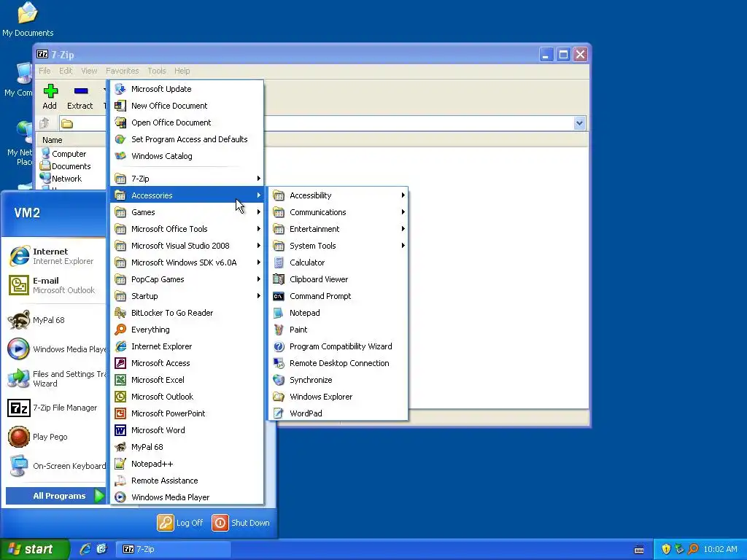This screenshot has height=560, width=747.
Task: Click the Add green plus icon in 7-Zip
Action: click(50, 90)
